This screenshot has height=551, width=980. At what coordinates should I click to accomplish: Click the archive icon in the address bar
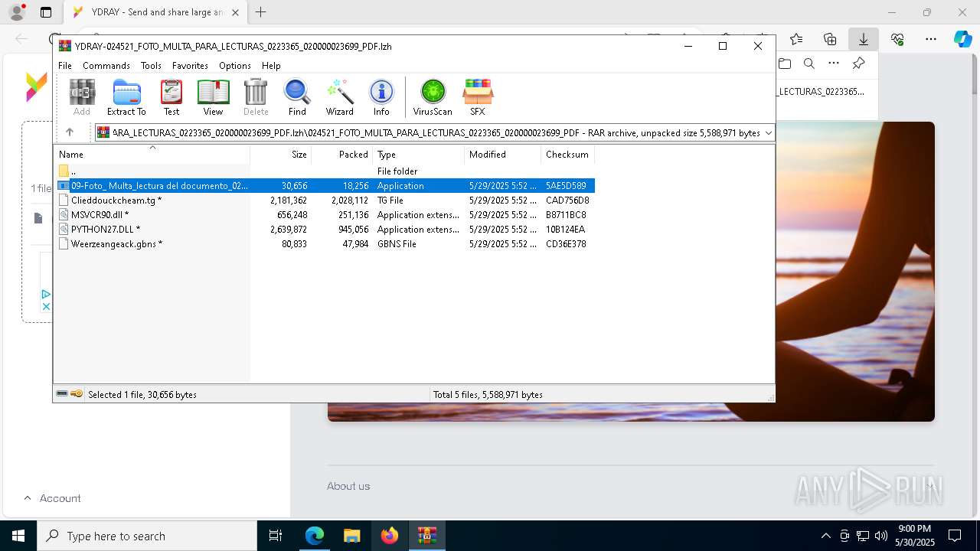(x=103, y=133)
